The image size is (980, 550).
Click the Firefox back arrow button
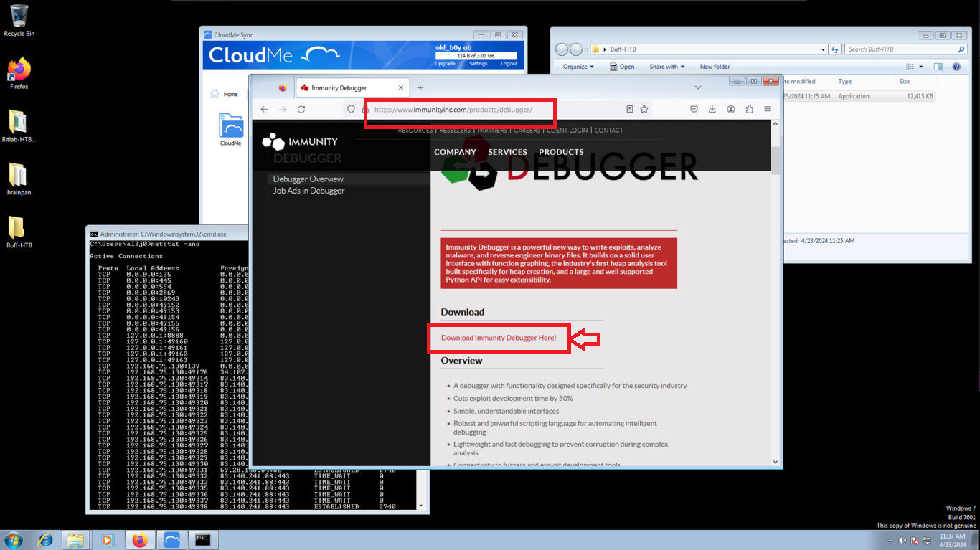pos(264,109)
